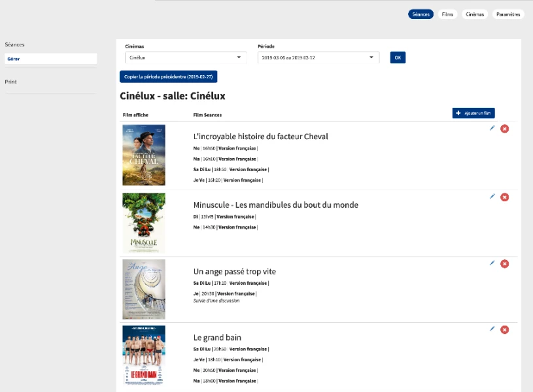Screen dimensions: 533x392
Task: Edit Un ange passé trop vite
Action: pyautogui.click(x=492, y=263)
